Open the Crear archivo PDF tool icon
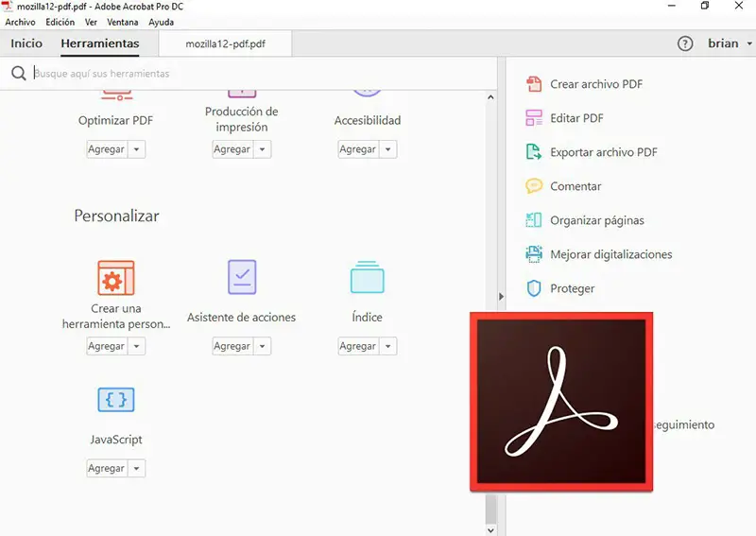The height and width of the screenshot is (536, 756). point(534,84)
